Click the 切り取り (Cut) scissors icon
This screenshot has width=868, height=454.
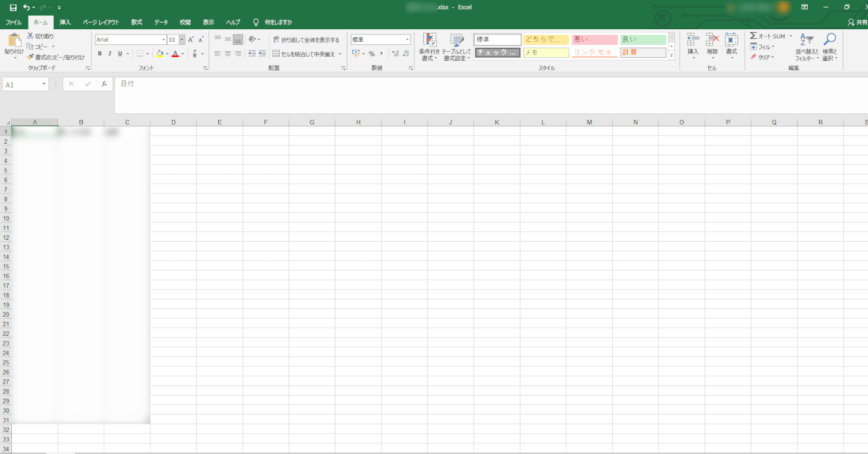point(30,36)
